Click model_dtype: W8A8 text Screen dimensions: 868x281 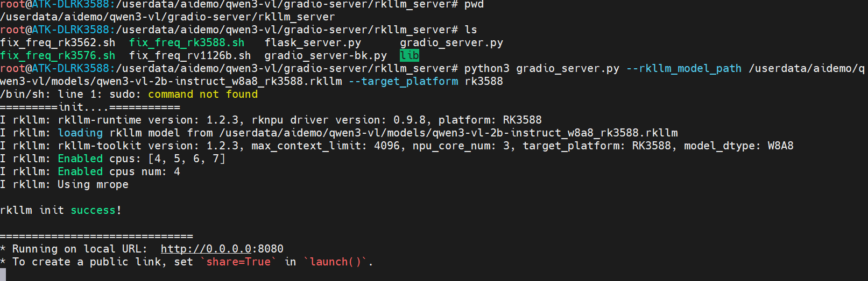click(739, 146)
